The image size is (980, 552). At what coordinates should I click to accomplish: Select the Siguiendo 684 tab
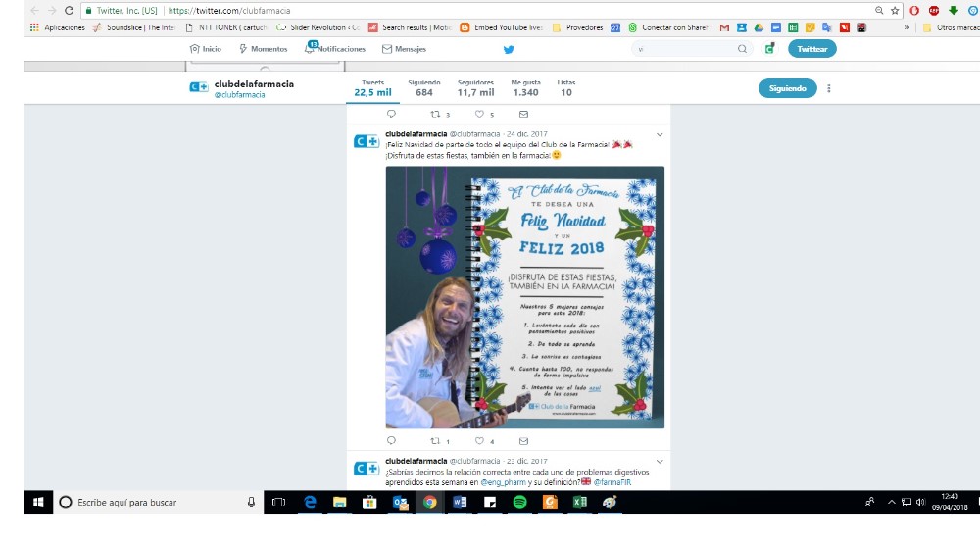424,89
